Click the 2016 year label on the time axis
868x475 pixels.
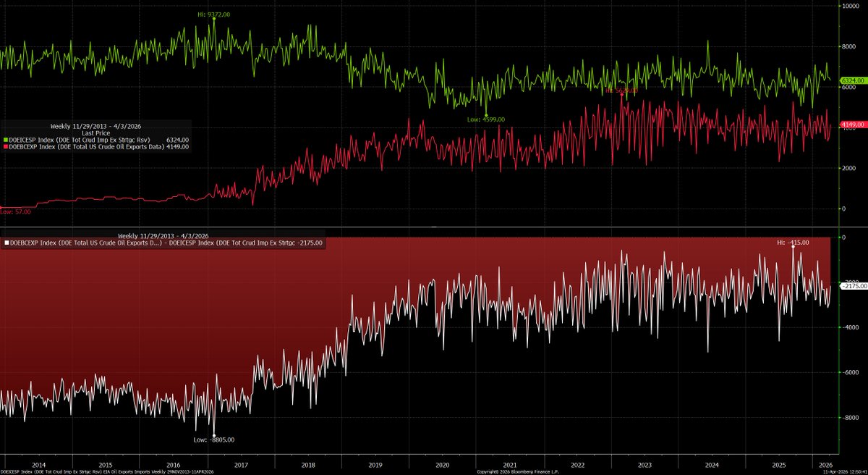(173, 464)
